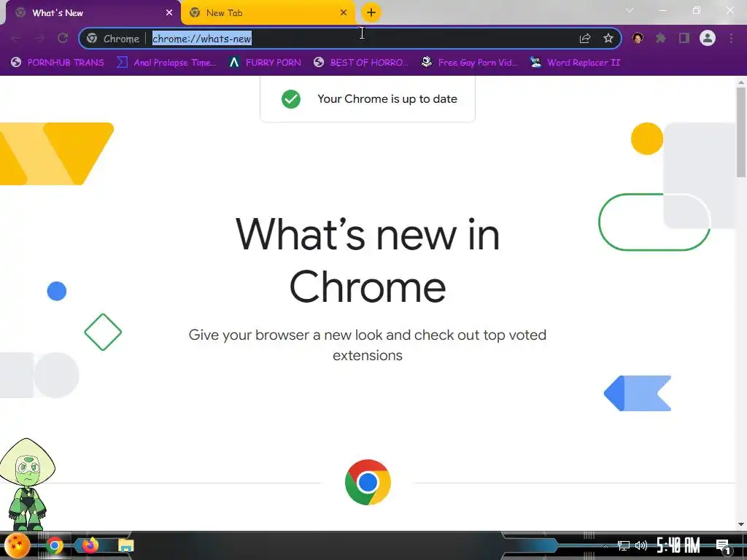The height and width of the screenshot is (560, 747).
Task: Open the volume control in tray
Action: pyautogui.click(x=641, y=545)
